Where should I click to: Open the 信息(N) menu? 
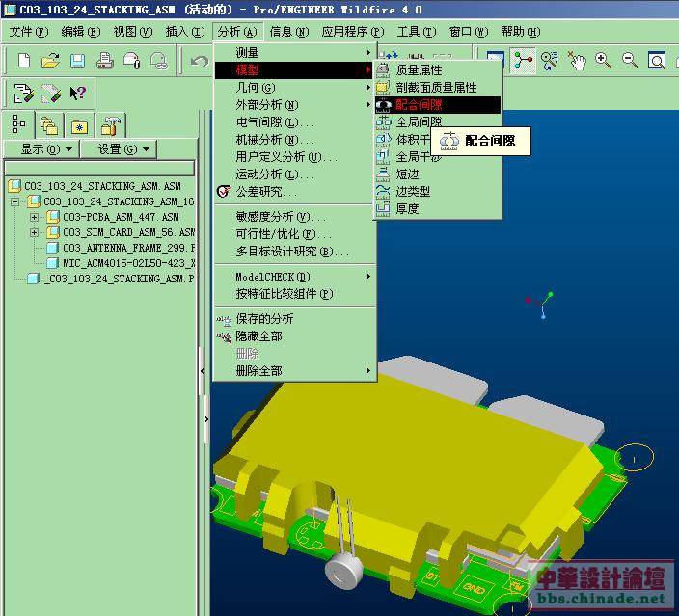[289, 32]
